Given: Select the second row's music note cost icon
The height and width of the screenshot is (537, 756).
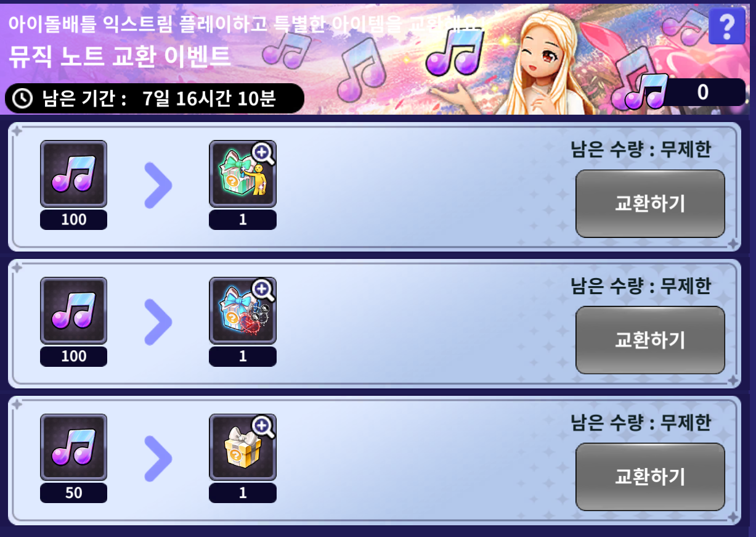Looking at the screenshot, I should click(73, 311).
